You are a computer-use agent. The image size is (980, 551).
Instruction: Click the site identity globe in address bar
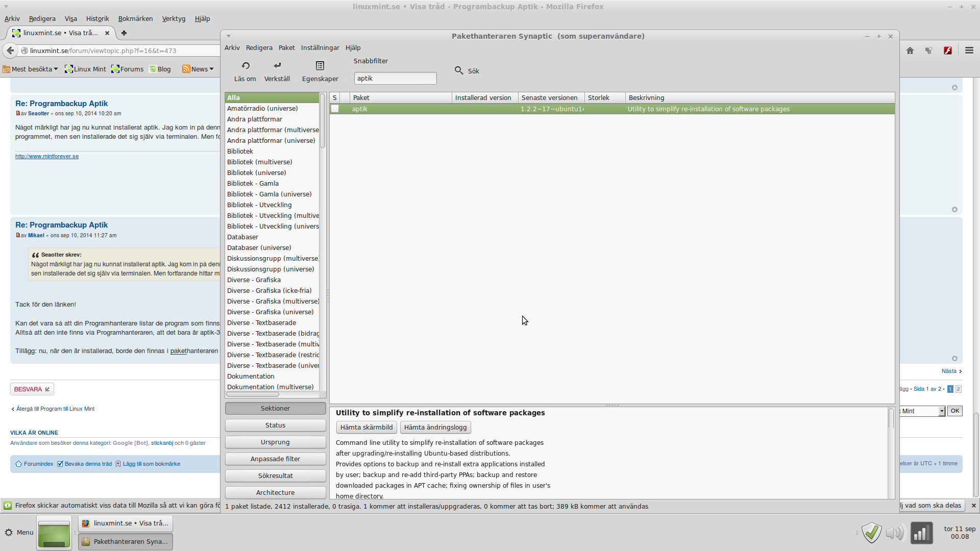24,51
